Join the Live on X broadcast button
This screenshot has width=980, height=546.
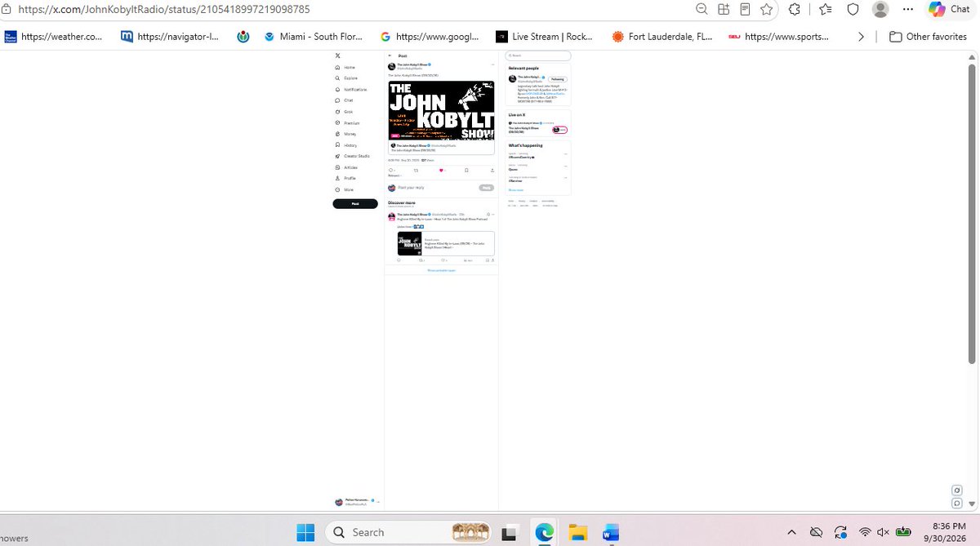pyautogui.click(x=560, y=130)
